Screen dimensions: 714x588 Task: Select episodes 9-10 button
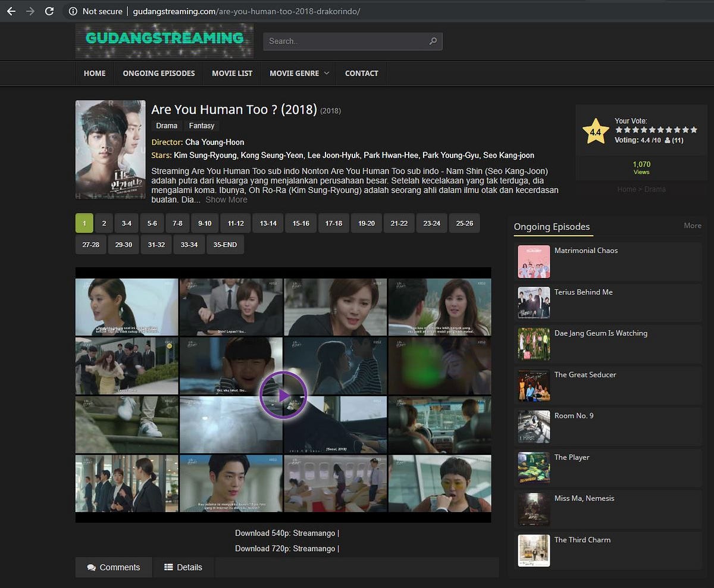205,223
